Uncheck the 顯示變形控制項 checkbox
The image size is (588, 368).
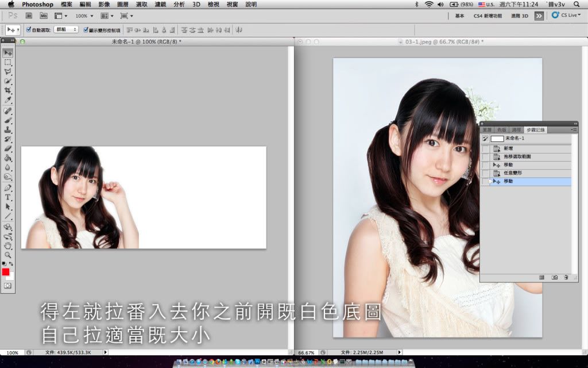(x=86, y=29)
